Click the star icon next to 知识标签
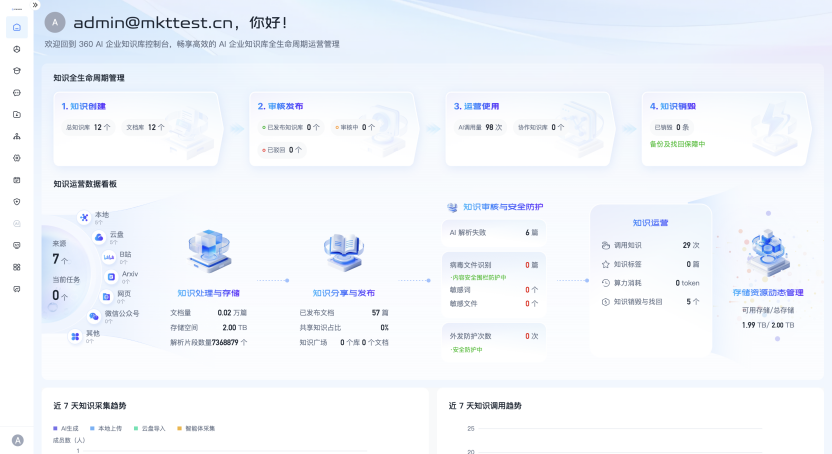This screenshot has height=454, width=832. coord(605,264)
